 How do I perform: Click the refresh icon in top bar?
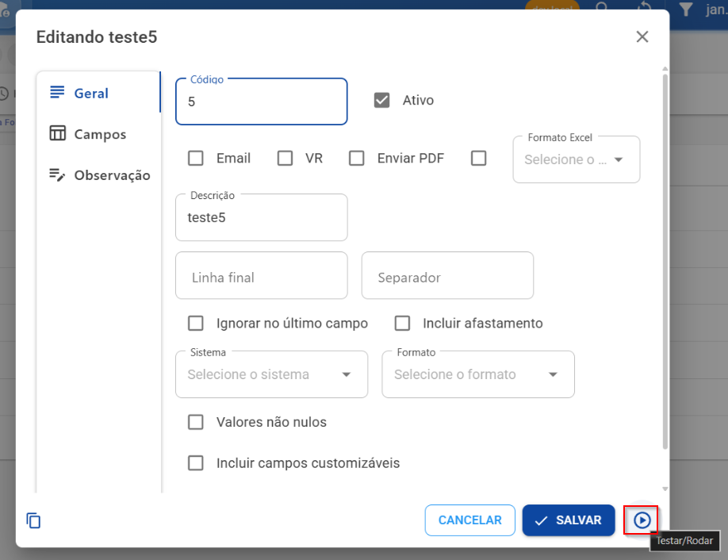tap(645, 6)
